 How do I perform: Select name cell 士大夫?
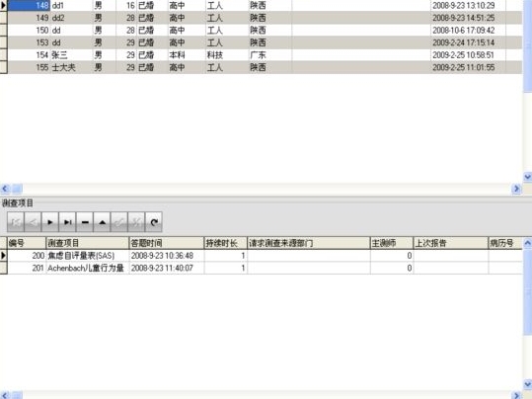71,67
